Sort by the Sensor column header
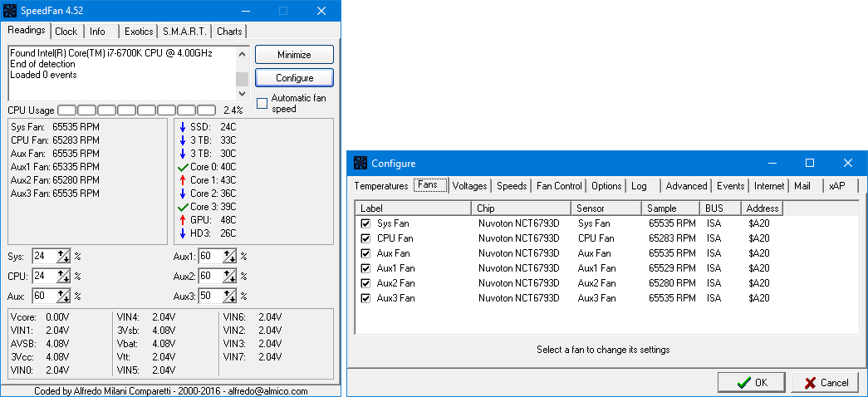The image size is (868, 397). tap(606, 208)
